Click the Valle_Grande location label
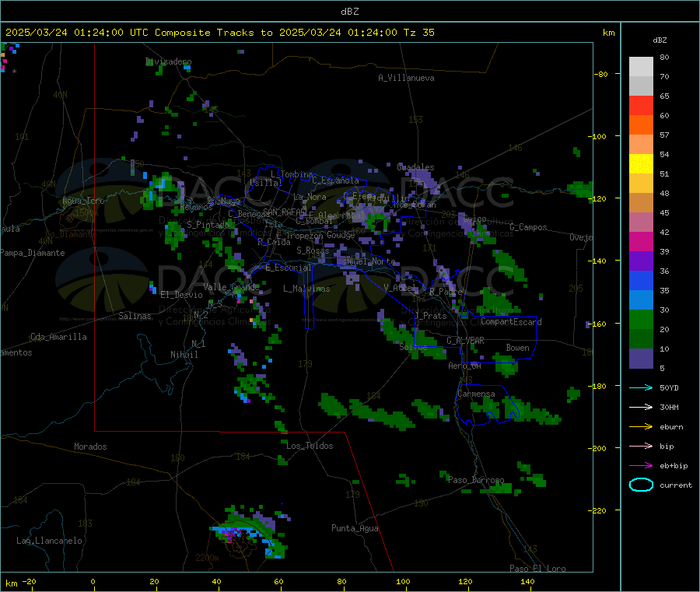Viewport: 700px width, 592px height. (231, 286)
